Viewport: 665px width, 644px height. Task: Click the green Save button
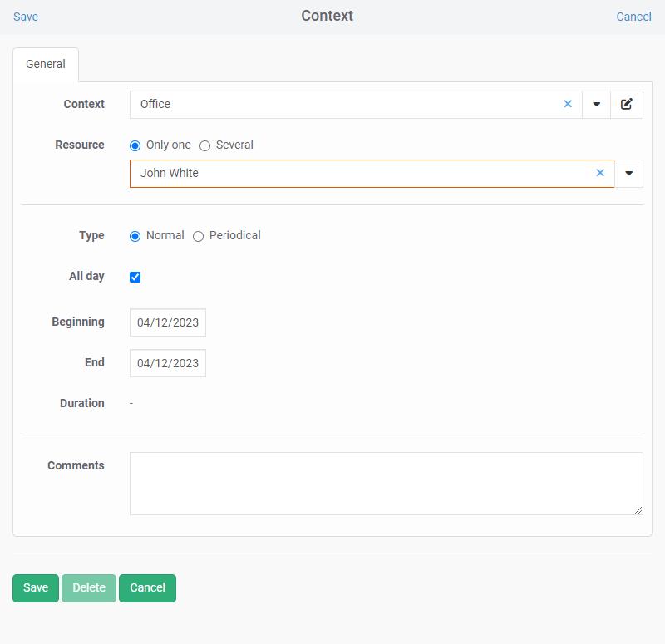click(36, 587)
